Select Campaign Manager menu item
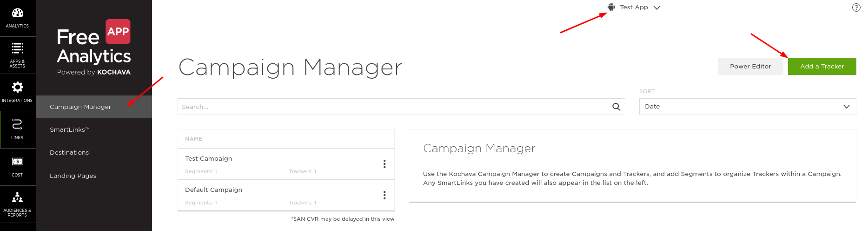 (80, 107)
